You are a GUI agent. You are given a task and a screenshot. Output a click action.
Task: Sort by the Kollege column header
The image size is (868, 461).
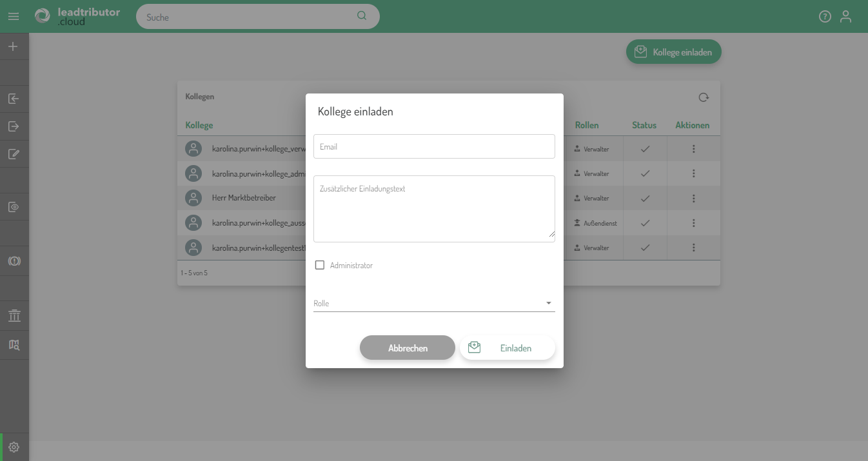point(199,125)
